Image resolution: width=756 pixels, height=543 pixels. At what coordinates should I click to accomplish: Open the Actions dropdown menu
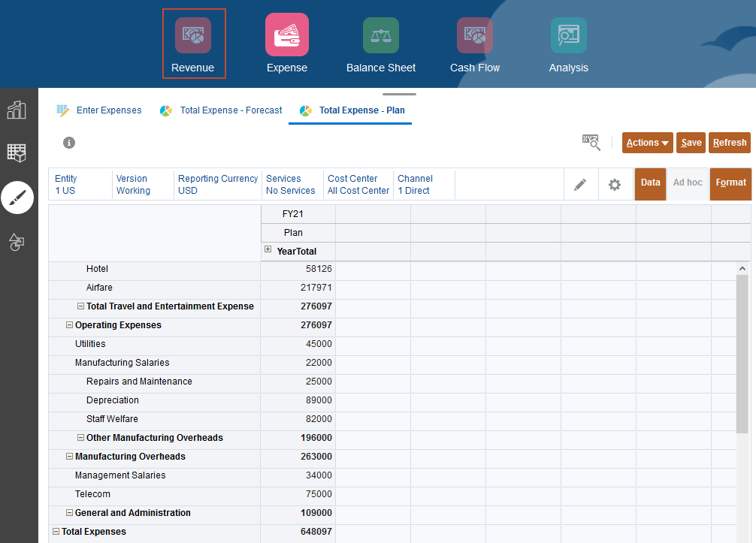pyautogui.click(x=647, y=141)
